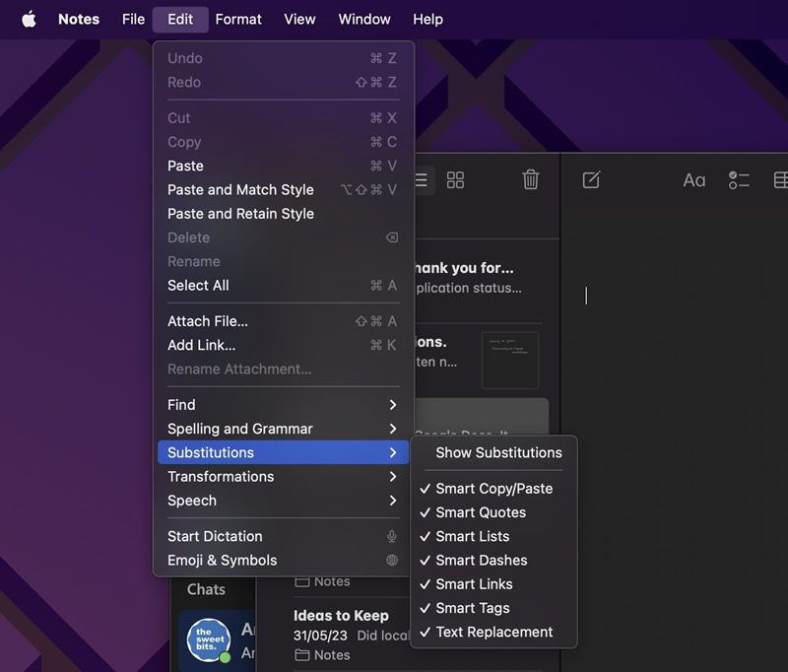
Task: Click the sweet bits chat avatar
Action: tap(208, 640)
